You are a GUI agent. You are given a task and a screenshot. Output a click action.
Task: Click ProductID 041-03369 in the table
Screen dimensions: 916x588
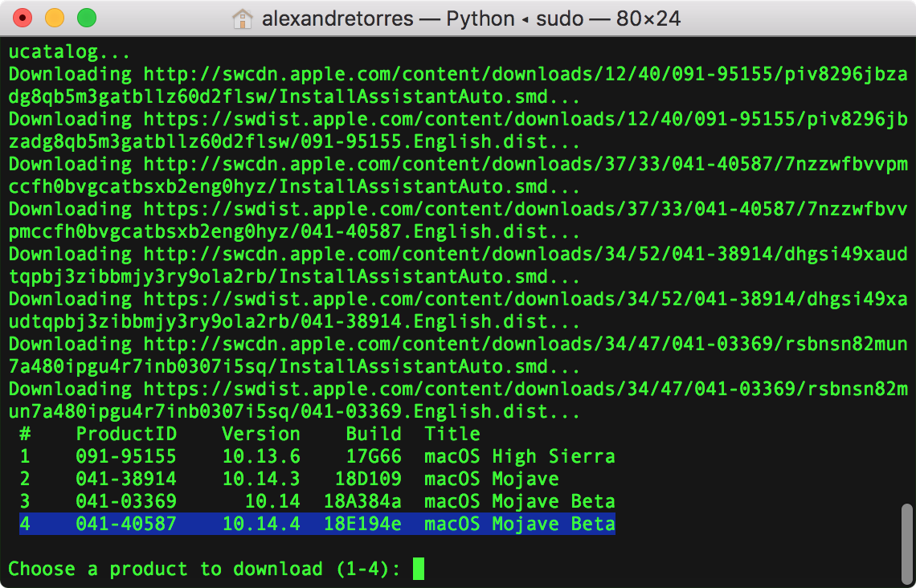tap(126, 501)
